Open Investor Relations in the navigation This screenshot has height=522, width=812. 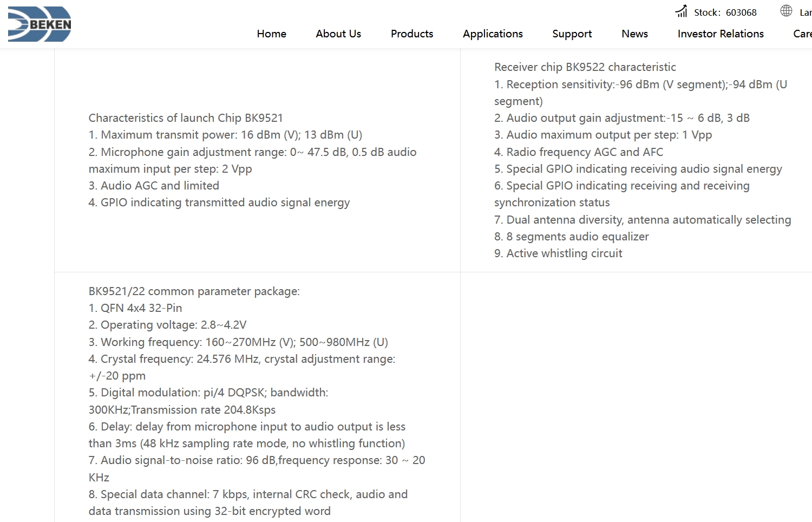pos(721,34)
